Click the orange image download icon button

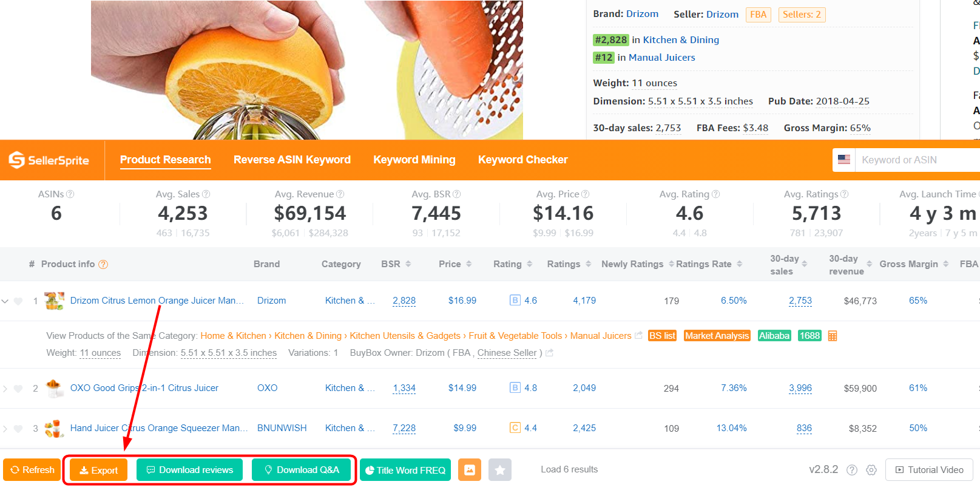pyautogui.click(x=469, y=470)
